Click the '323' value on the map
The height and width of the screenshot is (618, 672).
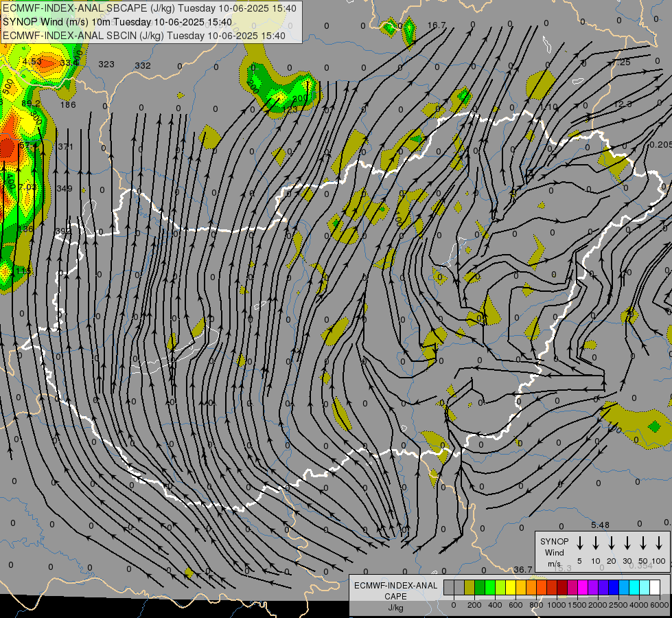point(106,64)
